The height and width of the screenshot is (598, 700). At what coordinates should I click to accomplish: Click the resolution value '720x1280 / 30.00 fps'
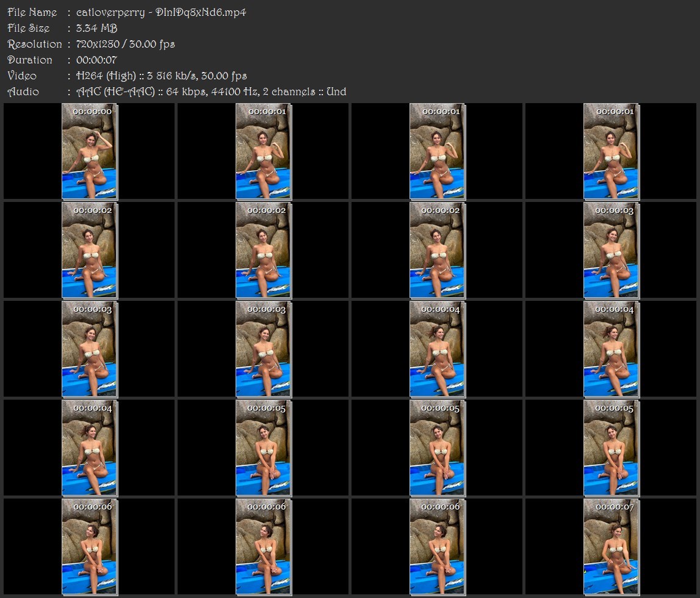[125, 44]
